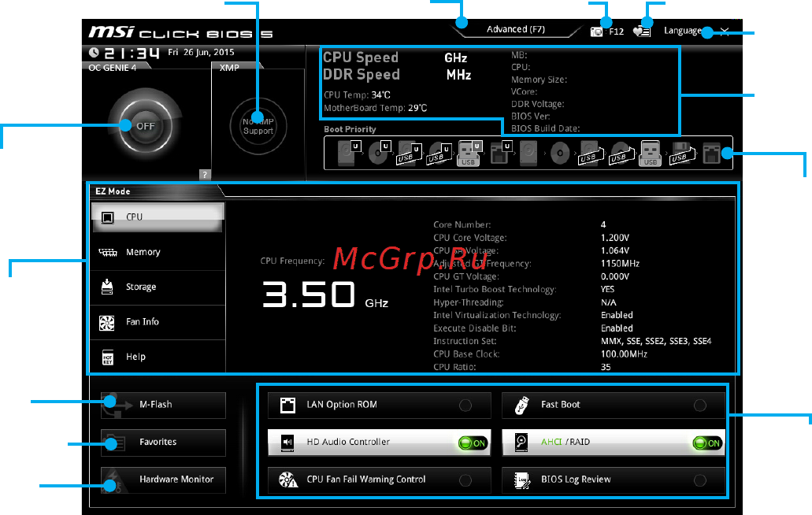
Task: Click the Boot Priority label
Action: pos(350,129)
